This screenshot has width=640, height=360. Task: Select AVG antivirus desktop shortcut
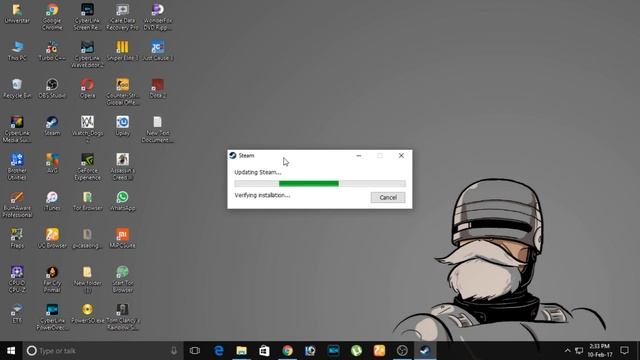(52, 163)
